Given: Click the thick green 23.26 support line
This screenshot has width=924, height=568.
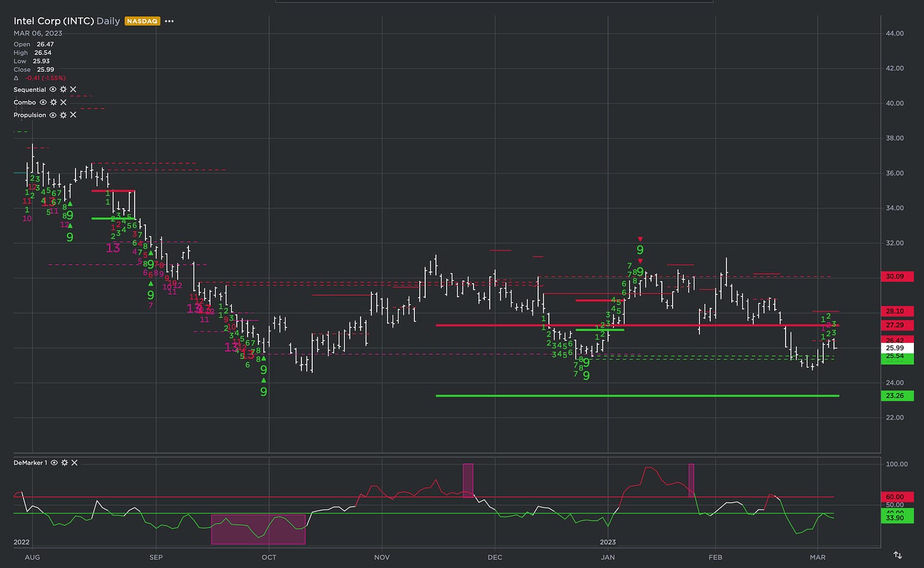Looking at the screenshot, I should [x=637, y=395].
